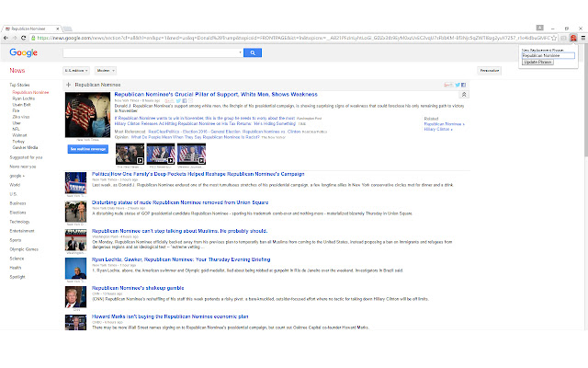
Task: Select Olympic Games section in sidebar
Action: coord(24,249)
